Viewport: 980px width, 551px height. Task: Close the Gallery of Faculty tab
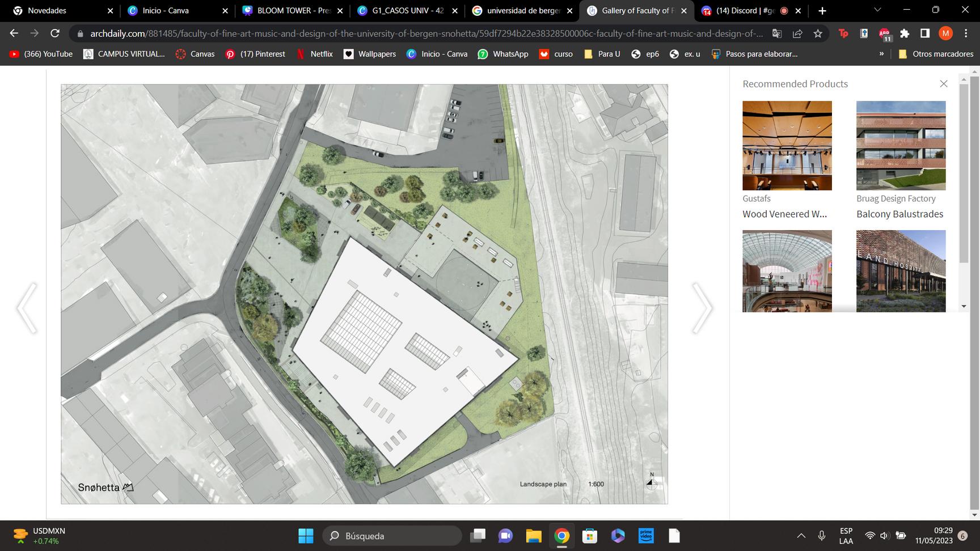(683, 11)
